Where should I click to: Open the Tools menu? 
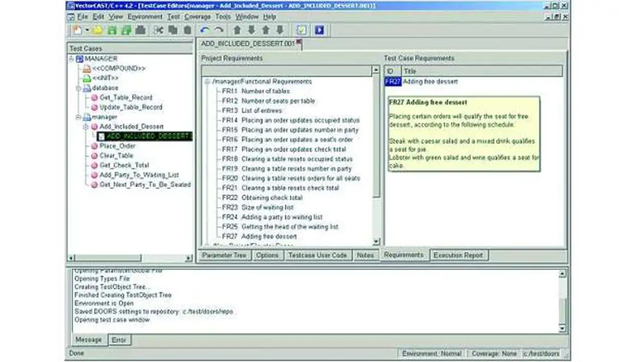(223, 17)
